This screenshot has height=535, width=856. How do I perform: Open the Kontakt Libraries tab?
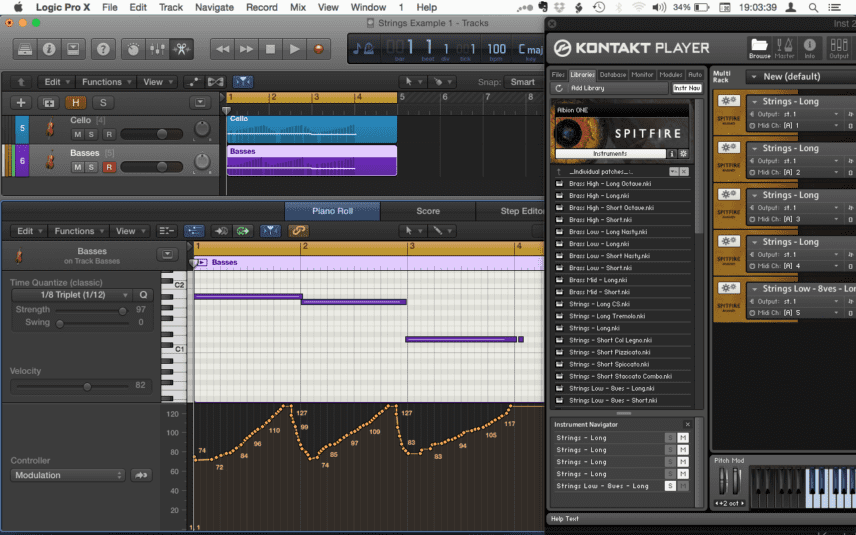click(582, 75)
